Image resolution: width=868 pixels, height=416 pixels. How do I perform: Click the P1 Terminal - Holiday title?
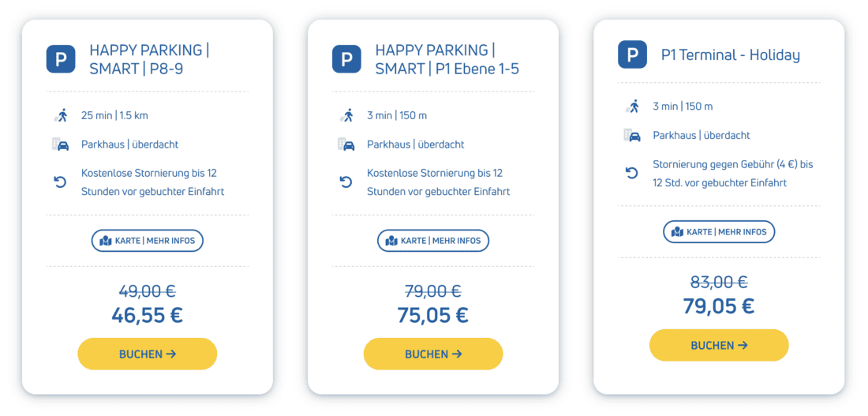(730, 54)
